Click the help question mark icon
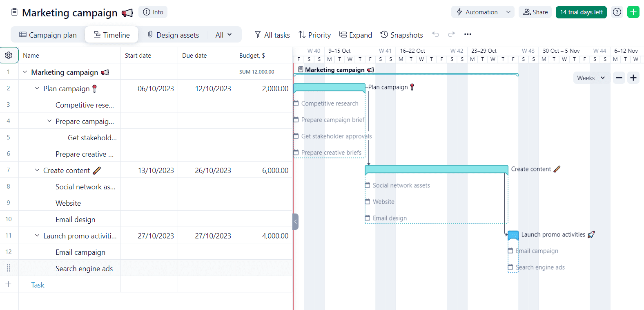The image size is (644, 310). coord(617,12)
